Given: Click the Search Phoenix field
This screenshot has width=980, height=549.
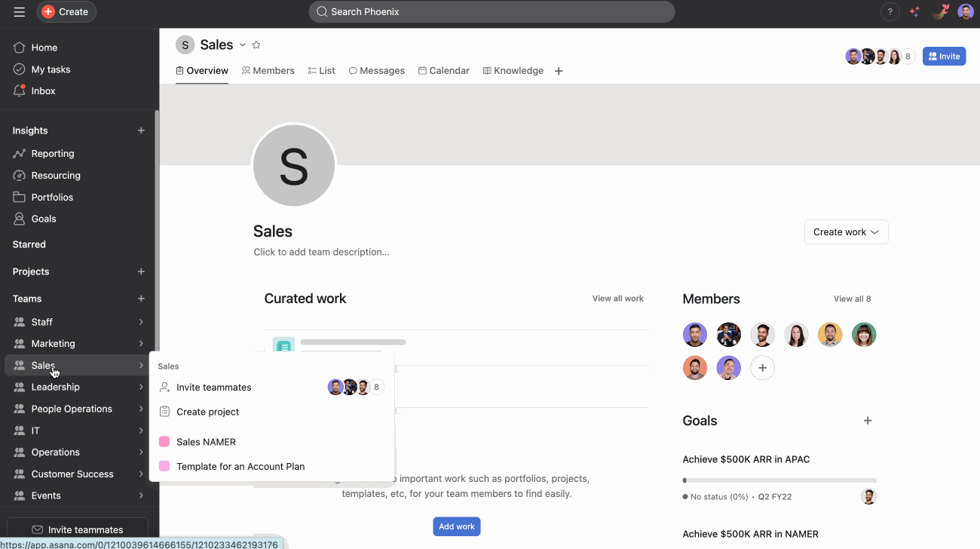Looking at the screenshot, I should [x=491, y=11].
